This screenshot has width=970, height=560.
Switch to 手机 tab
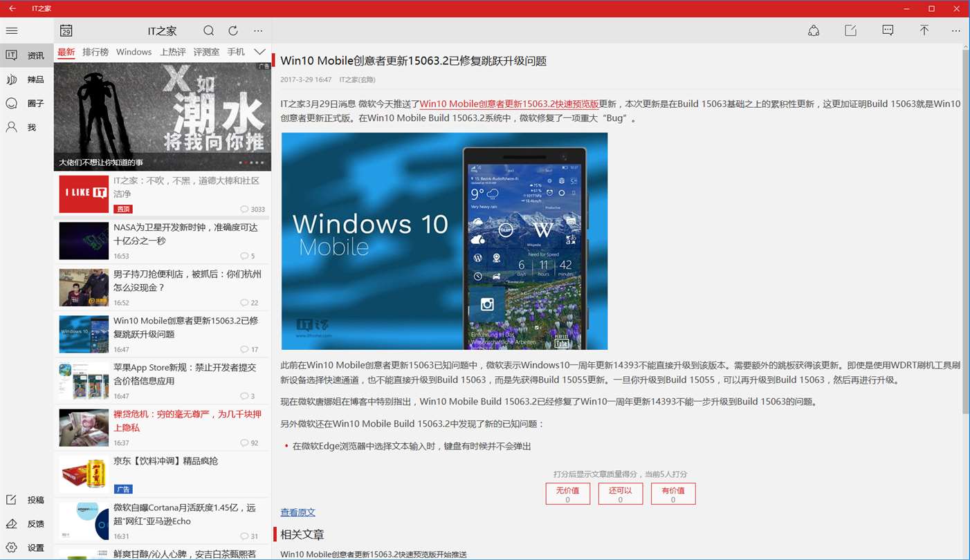[x=236, y=52]
